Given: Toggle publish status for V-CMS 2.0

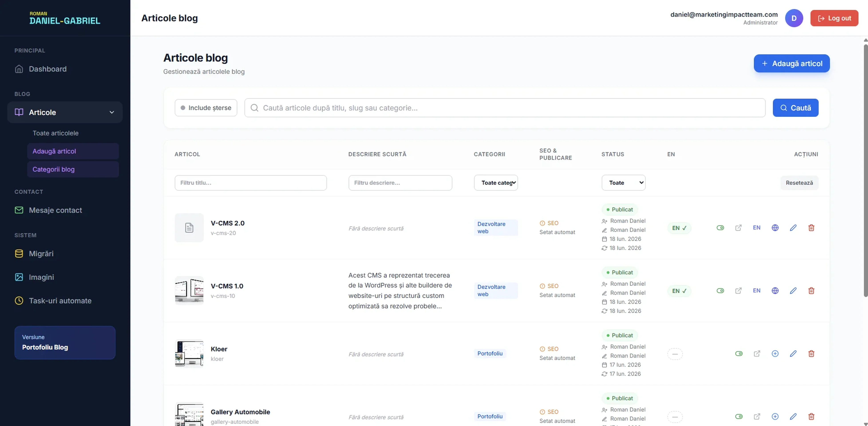Looking at the screenshot, I should 720,228.
